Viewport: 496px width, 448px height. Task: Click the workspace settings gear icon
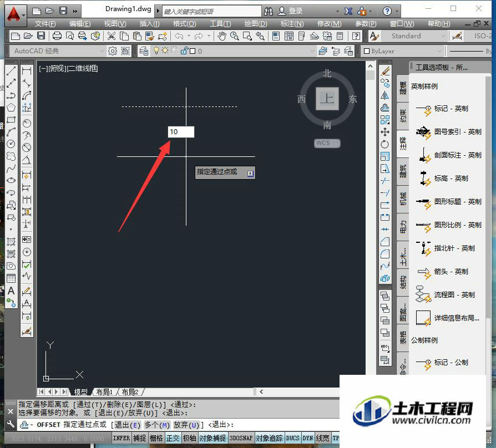(x=113, y=51)
